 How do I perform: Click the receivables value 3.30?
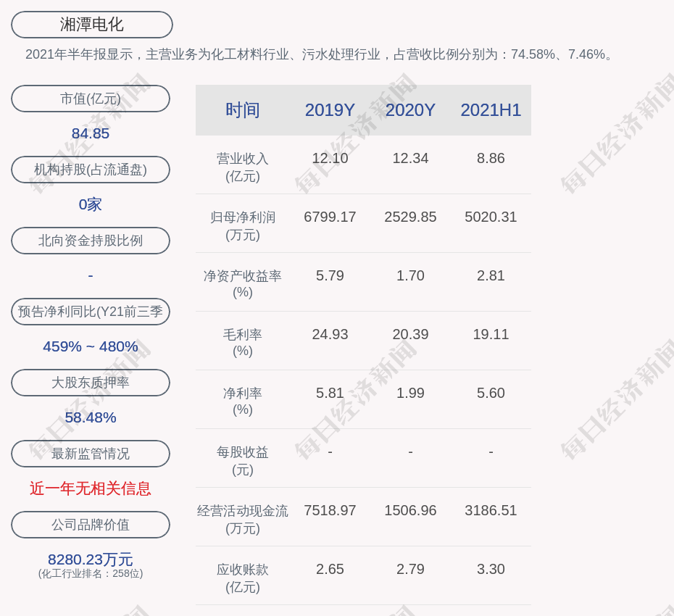491,569
